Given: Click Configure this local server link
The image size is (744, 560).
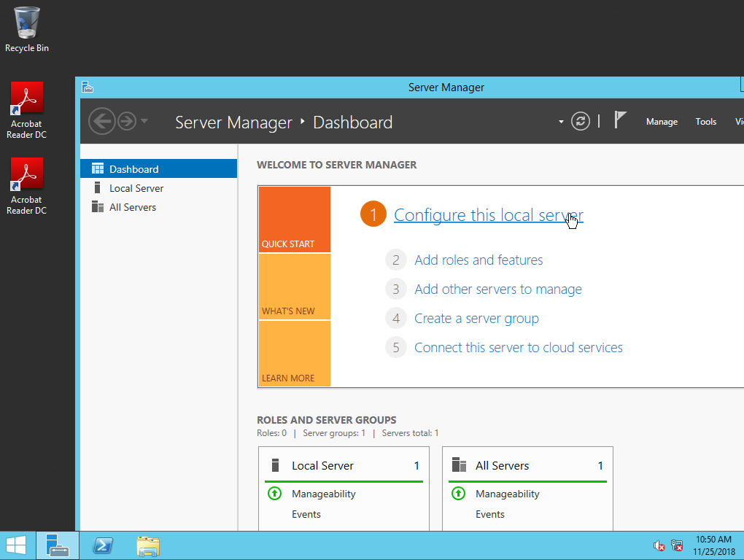Looking at the screenshot, I should (x=488, y=215).
